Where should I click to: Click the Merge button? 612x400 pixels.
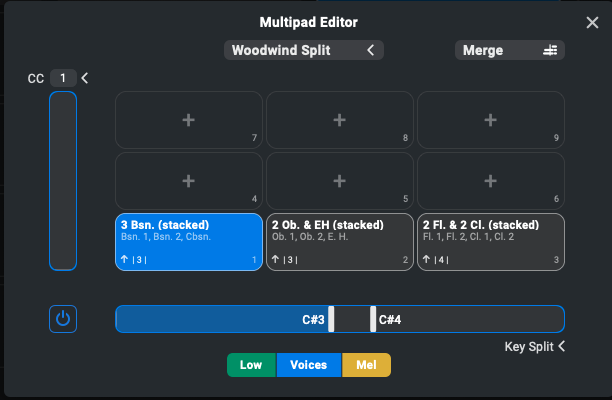coord(510,50)
